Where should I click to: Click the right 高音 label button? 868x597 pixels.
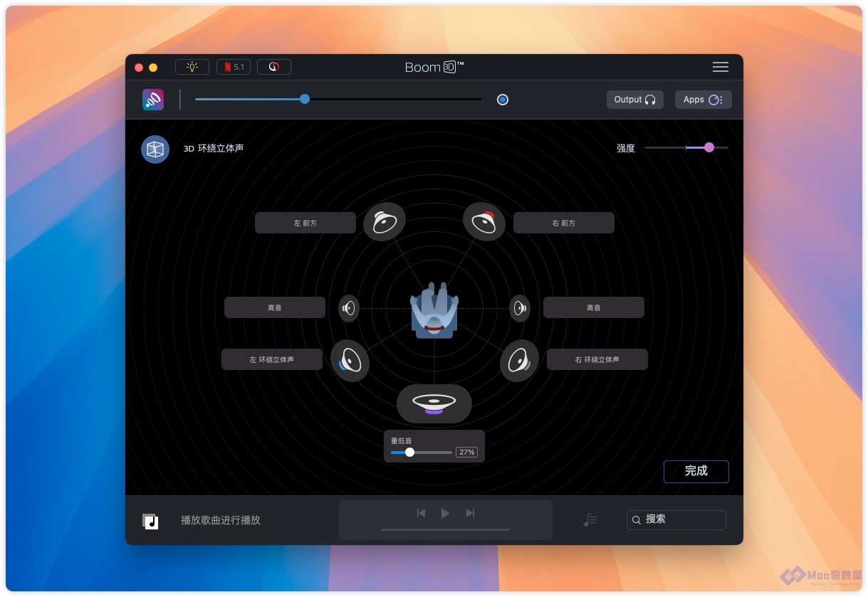[x=594, y=307]
